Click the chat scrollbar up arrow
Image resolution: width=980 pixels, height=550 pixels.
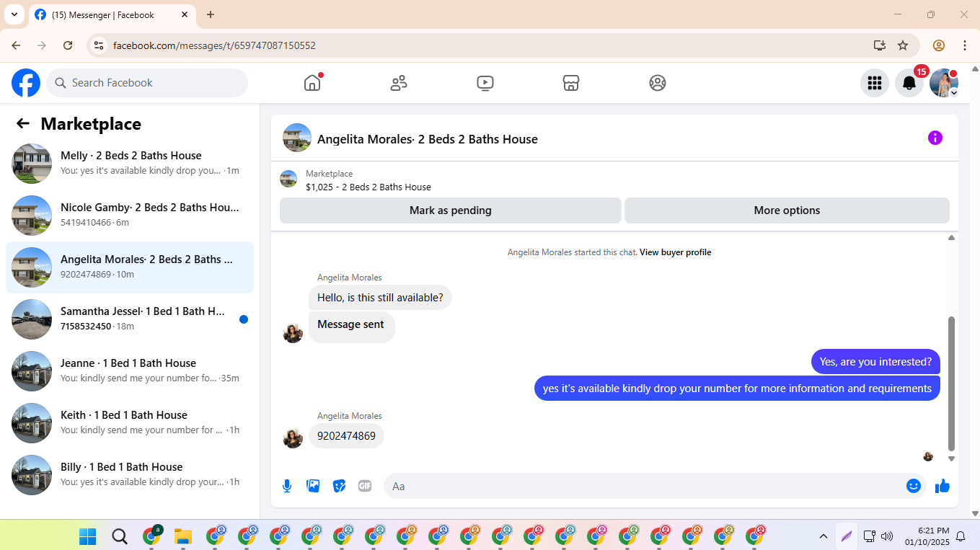coord(951,237)
